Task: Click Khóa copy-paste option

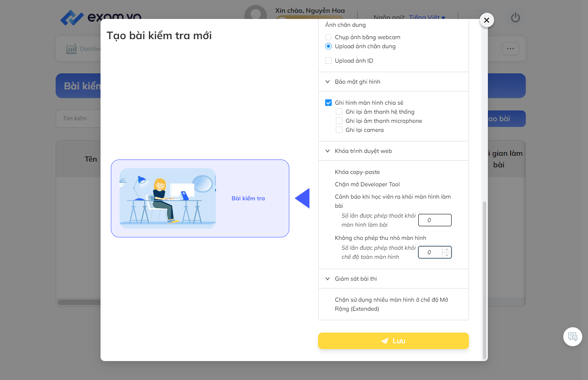Action: click(357, 172)
